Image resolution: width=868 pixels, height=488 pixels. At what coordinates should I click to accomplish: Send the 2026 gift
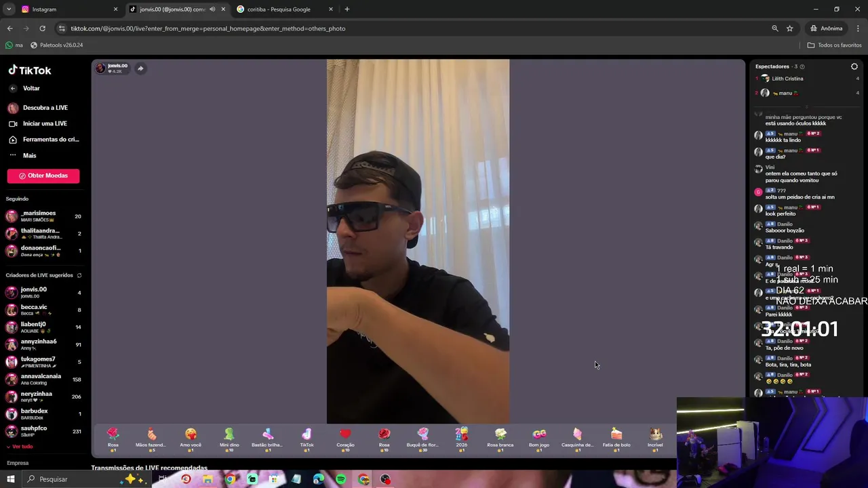point(461,439)
